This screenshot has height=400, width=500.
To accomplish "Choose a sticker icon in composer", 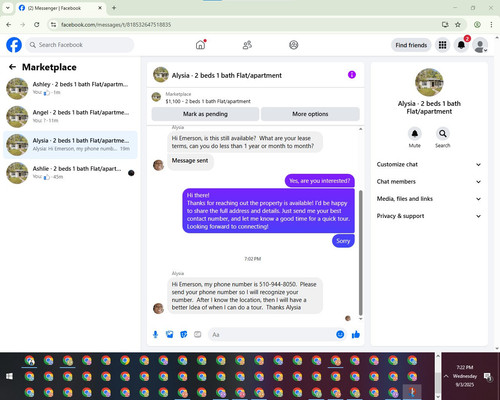I will (184, 334).
